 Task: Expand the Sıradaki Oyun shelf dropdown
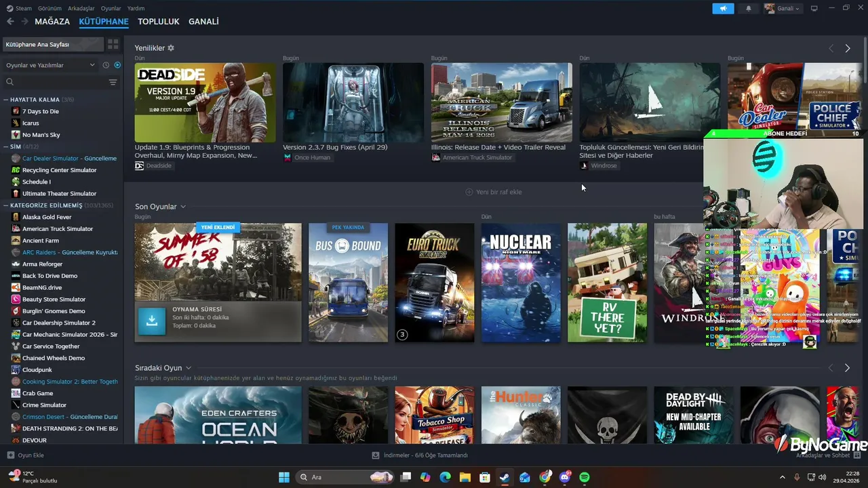pyautogui.click(x=189, y=368)
